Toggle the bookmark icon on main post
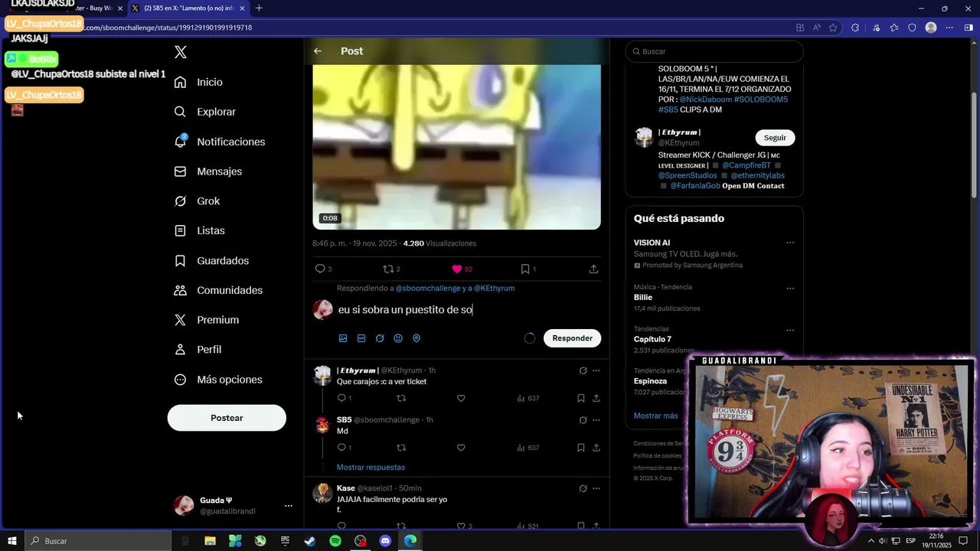Screen dimensions: 980x551 (525, 269)
